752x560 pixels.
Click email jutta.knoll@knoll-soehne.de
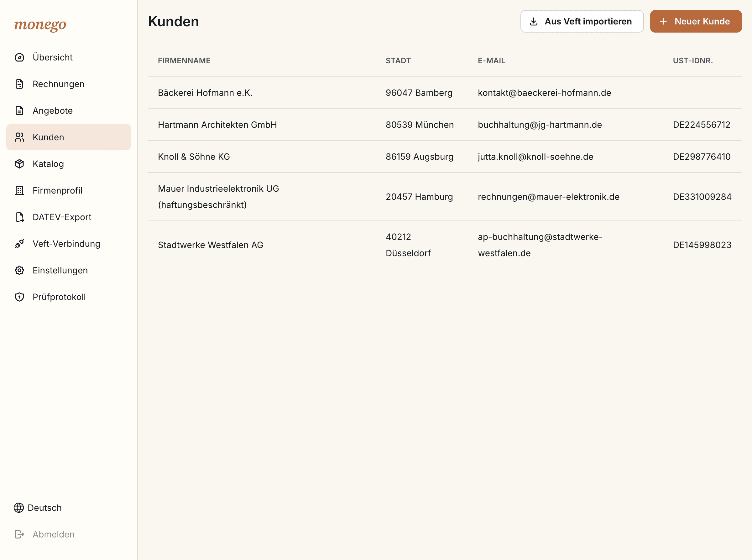coord(535,157)
